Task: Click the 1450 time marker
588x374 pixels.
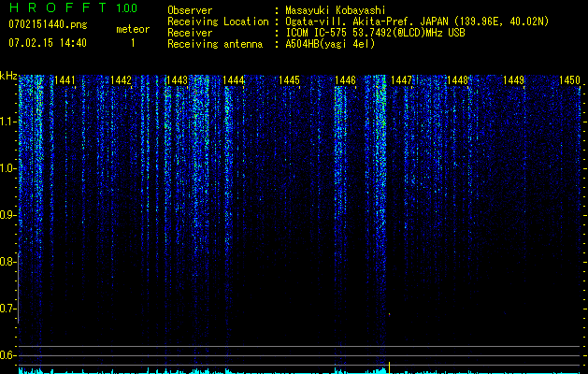Action: pyautogui.click(x=569, y=80)
